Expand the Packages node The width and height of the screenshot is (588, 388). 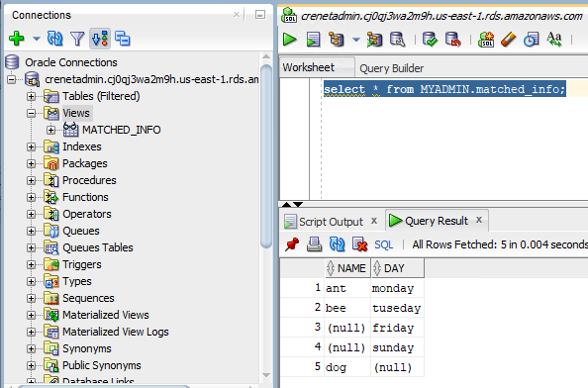click(x=31, y=164)
